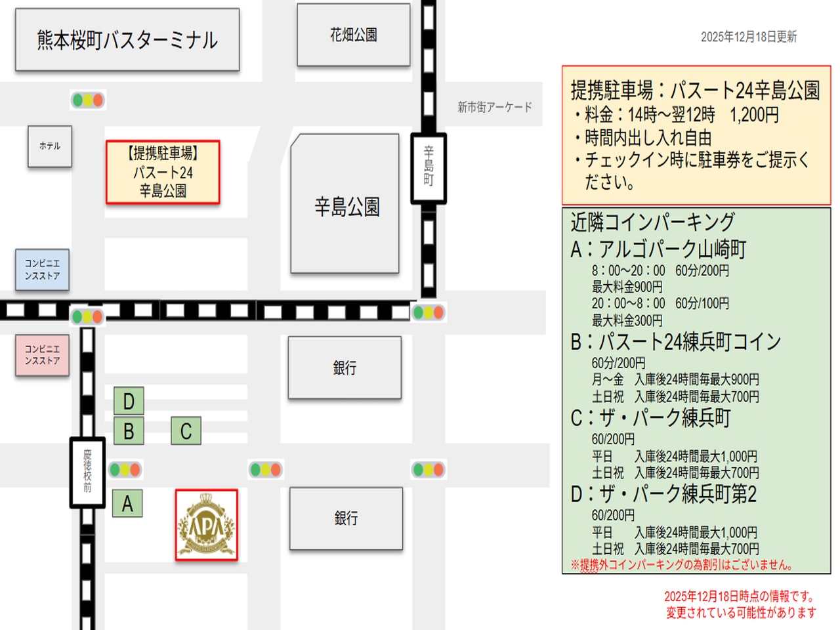
Task: Toggle the blue コンビニエンスストア marker
Action: point(42,269)
